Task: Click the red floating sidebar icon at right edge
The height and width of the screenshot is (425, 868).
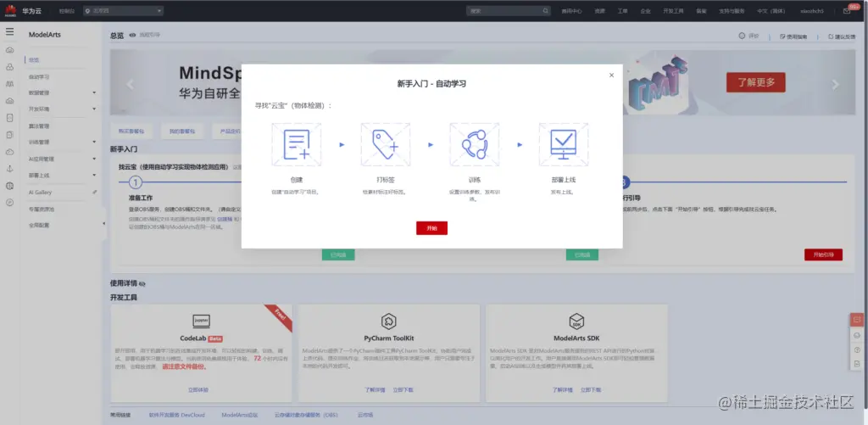Action: 857,320
